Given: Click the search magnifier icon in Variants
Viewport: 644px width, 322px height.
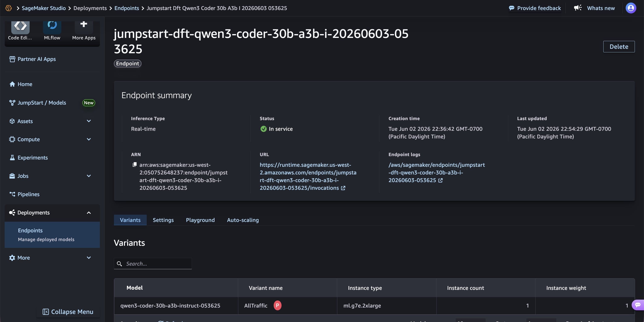Looking at the screenshot, I should tap(119, 264).
